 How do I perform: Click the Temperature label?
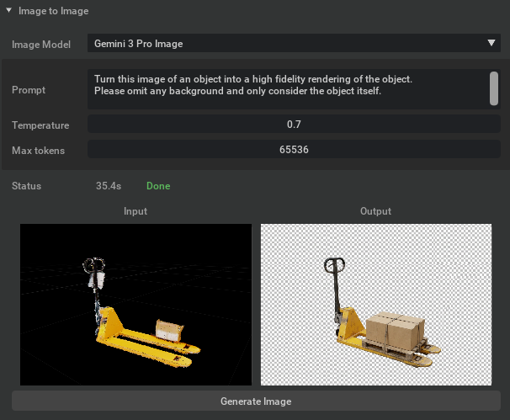40,125
